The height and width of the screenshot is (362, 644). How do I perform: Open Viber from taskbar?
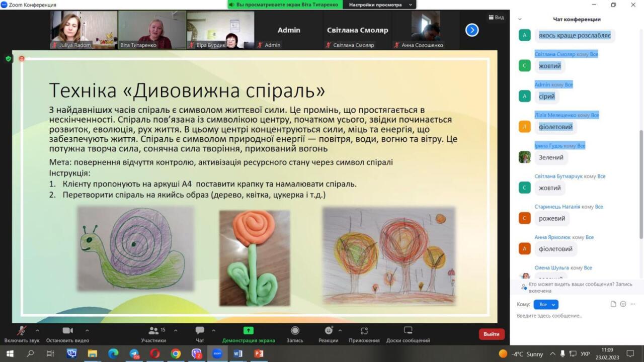196,353
